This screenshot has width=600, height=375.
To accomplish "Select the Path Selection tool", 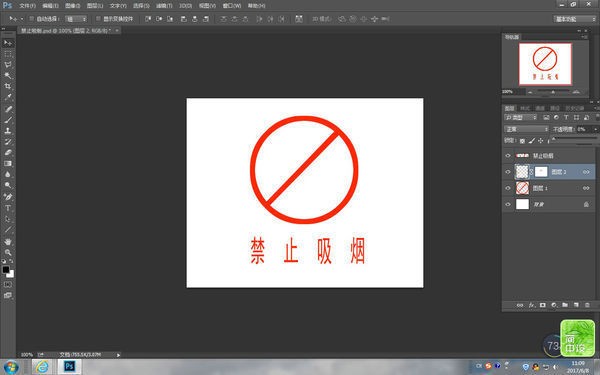I will 8,219.
